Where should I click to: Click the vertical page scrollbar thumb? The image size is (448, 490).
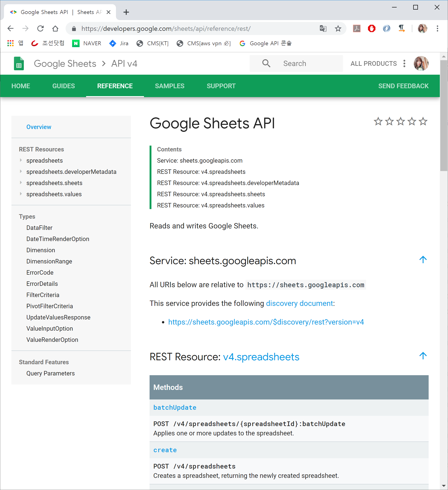(x=444, y=115)
